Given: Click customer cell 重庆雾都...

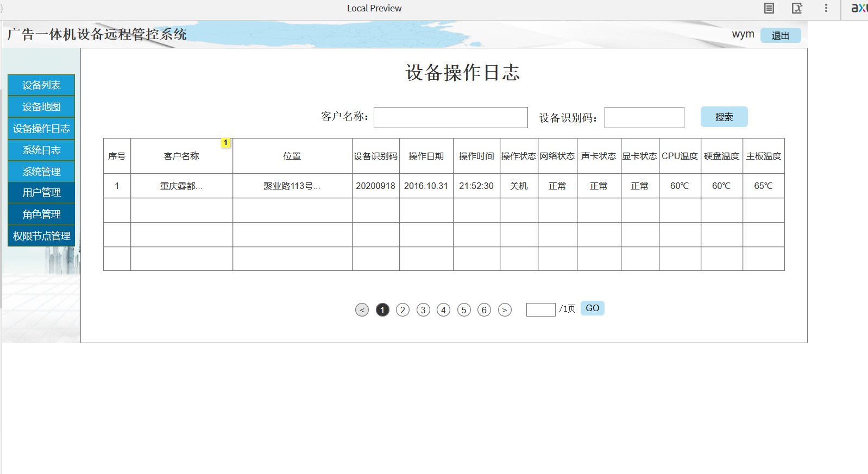Looking at the screenshot, I should 181,186.
